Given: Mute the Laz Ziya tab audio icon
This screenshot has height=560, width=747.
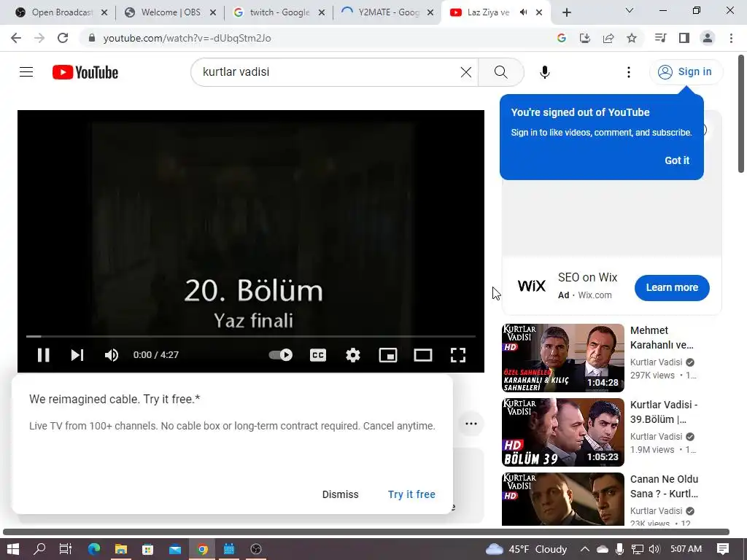Looking at the screenshot, I should click(x=523, y=12).
